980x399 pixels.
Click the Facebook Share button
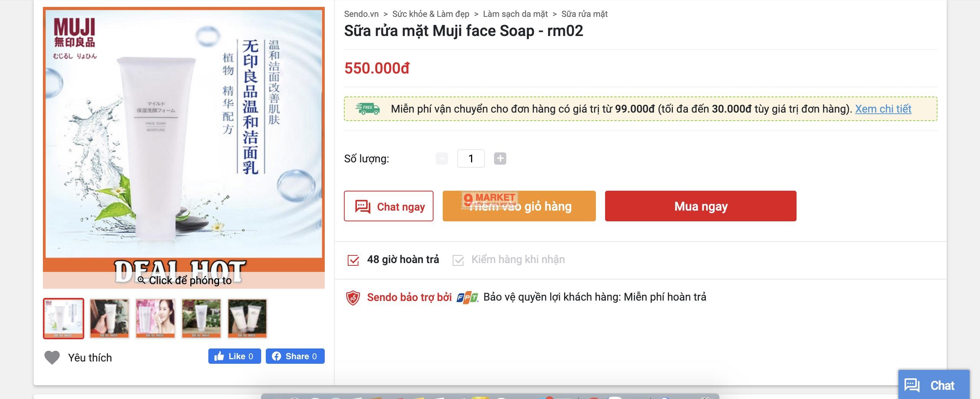click(x=295, y=356)
